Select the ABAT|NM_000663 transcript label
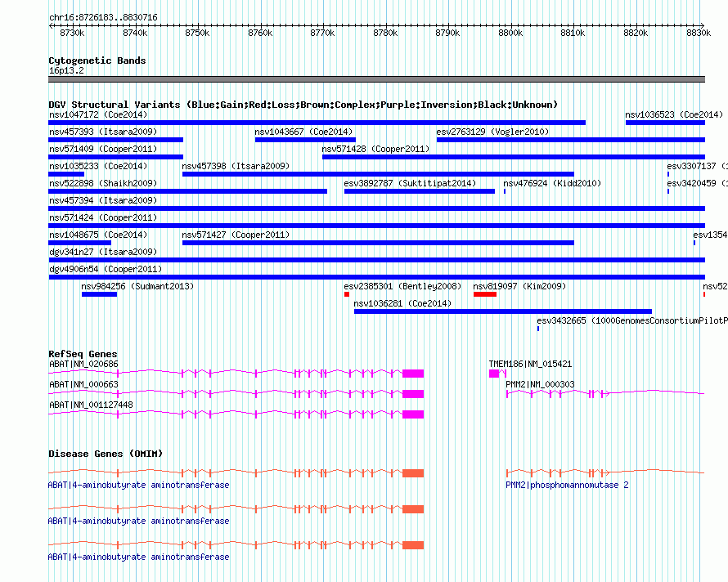Screen dimensions: 728x582 click(x=83, y=385)
